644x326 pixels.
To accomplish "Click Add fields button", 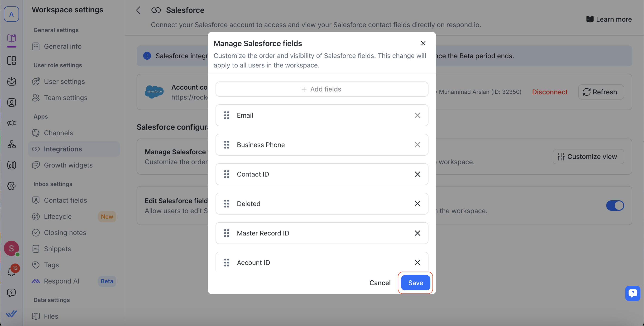I will click(x=322, y=89).
